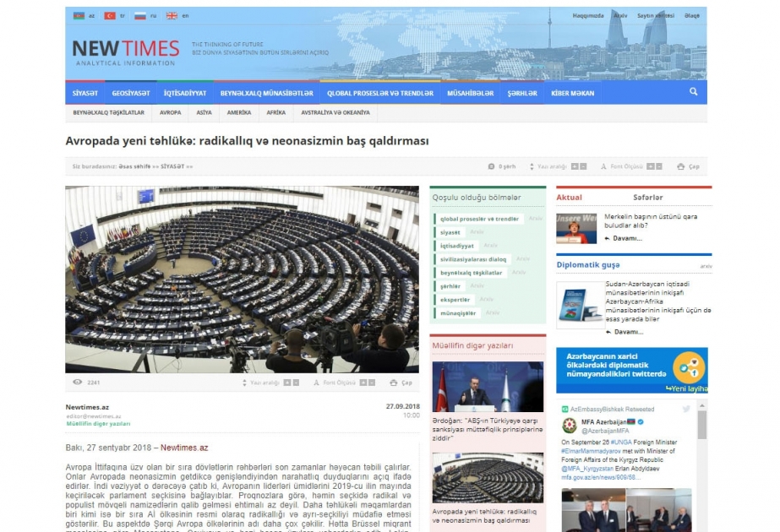780x532 pixels.
Task: Select the Asiya submenu tab
Action: 204,113
